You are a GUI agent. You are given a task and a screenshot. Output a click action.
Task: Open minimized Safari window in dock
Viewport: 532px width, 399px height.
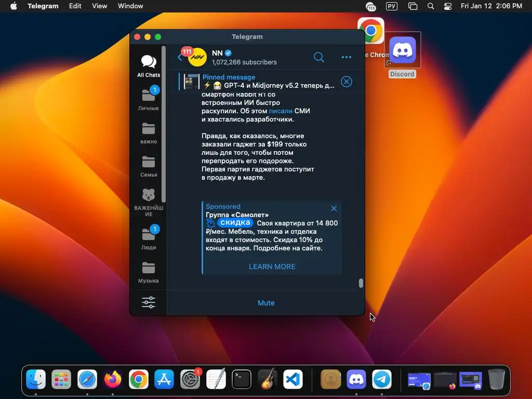click(419, 380)
